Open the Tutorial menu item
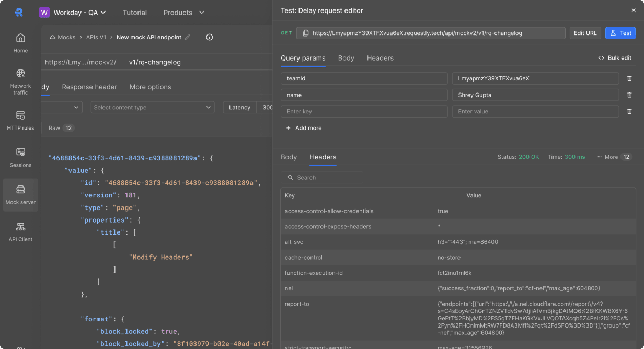Screen dimensions: 644x349 135,13
